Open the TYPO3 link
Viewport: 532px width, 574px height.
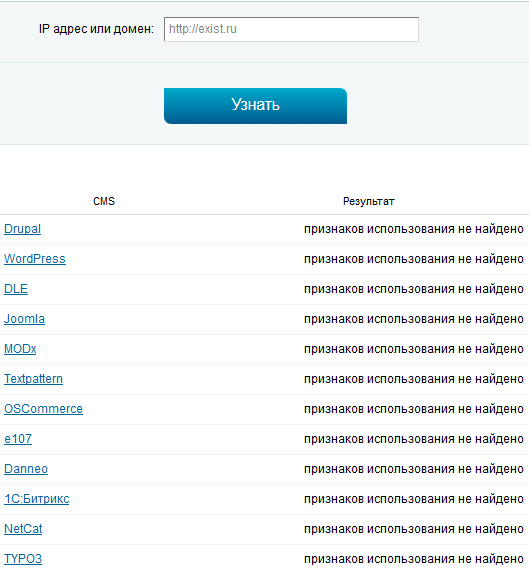[23, 559]
